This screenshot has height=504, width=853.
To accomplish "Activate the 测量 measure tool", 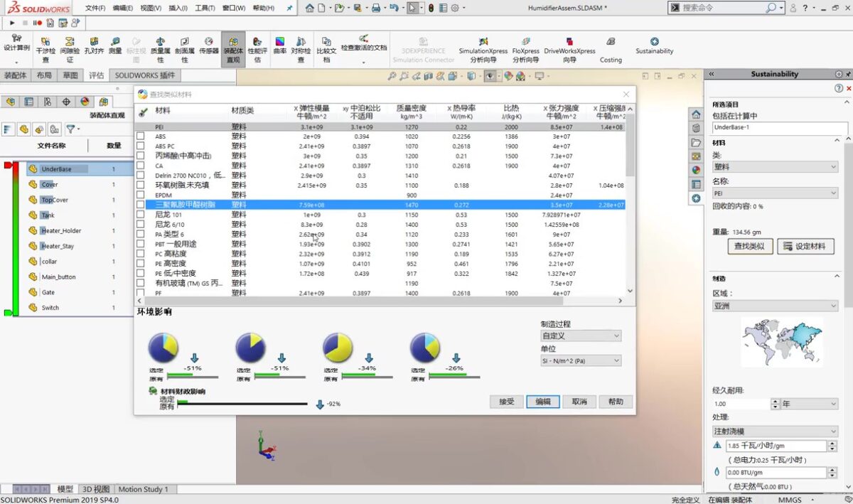I will tap(115, 46).
